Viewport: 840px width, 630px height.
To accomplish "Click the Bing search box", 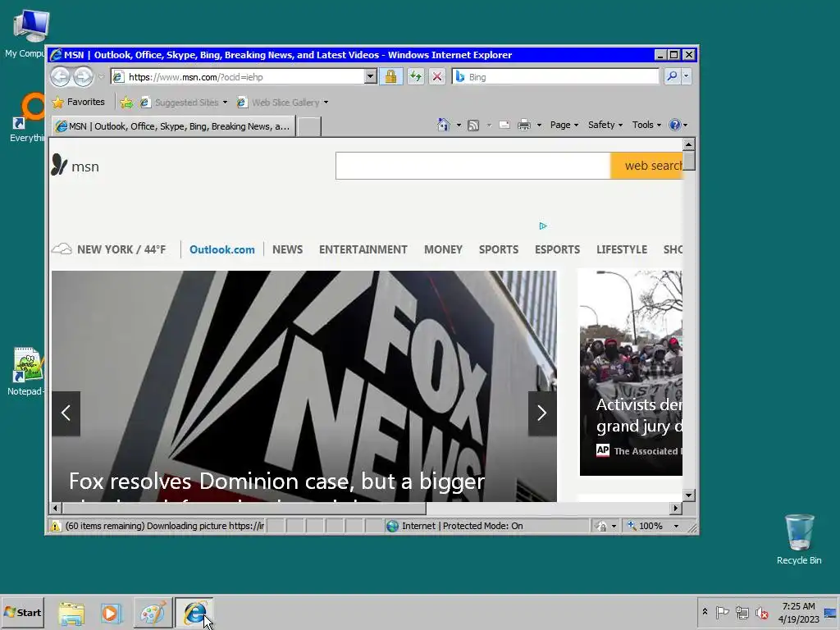I will click(x=555, y=76).
